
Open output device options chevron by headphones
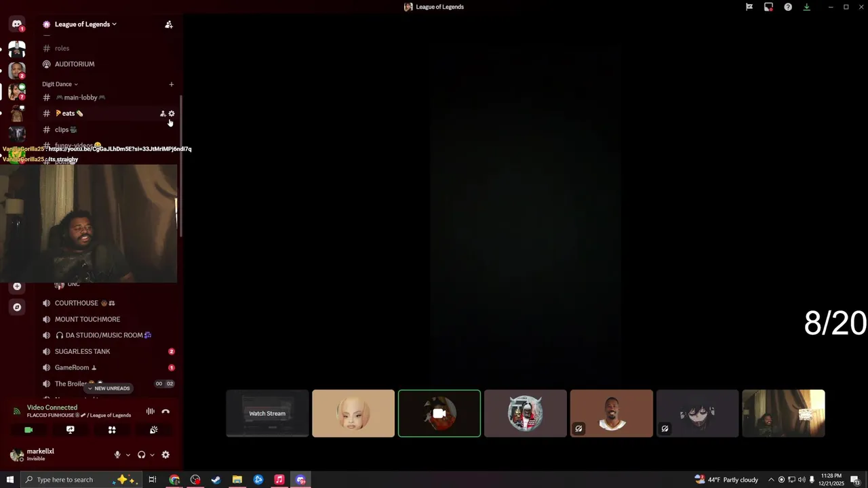coord(152,455)
